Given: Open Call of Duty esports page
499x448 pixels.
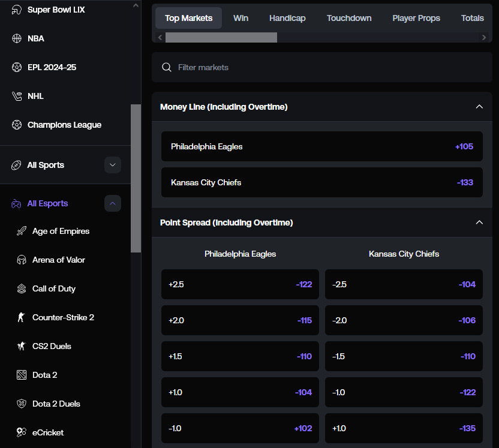Looking at the screenshot, I should click(x=54, y=288).
